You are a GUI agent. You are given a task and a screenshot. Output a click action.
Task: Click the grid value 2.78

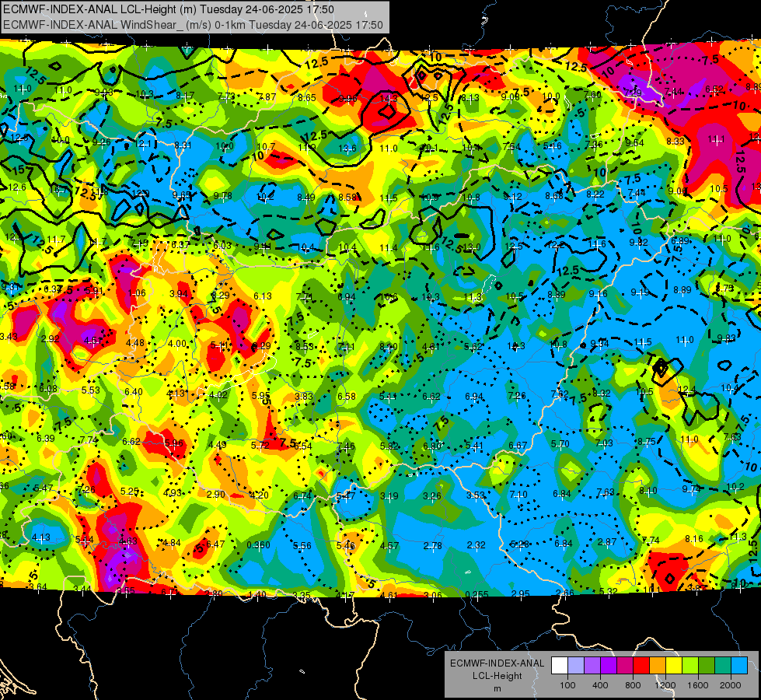tap(432, 546)
